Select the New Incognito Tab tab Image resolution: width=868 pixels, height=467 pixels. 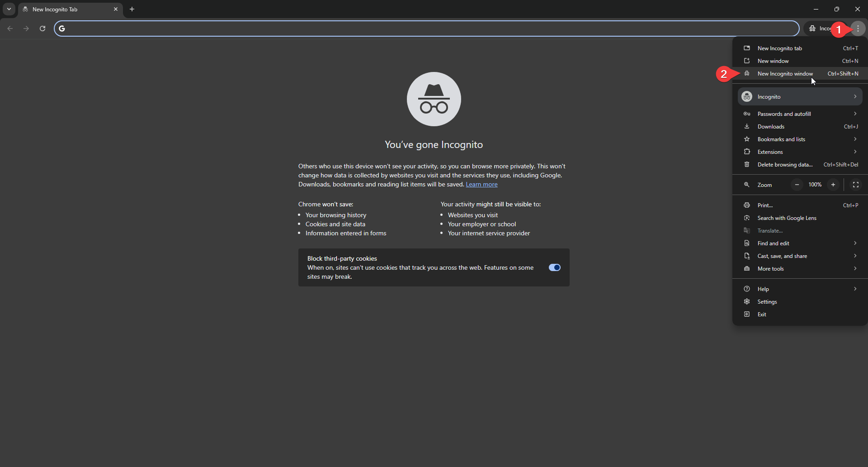(x=70, y=9)
